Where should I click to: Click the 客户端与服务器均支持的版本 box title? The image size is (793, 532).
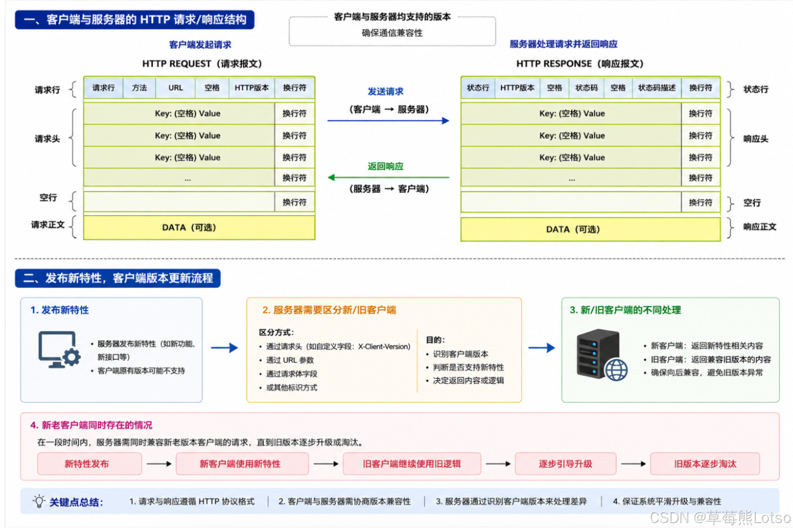[392, 17]
